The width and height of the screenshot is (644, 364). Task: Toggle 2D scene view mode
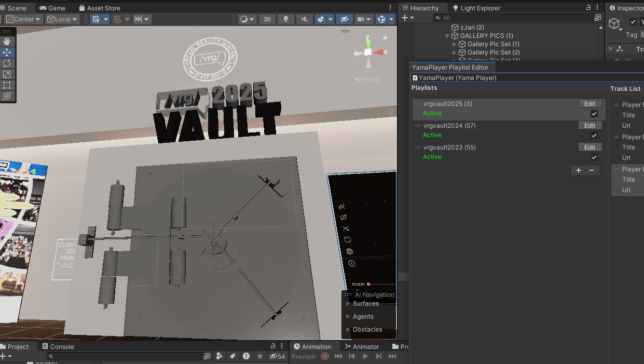(x=267, y=19)
